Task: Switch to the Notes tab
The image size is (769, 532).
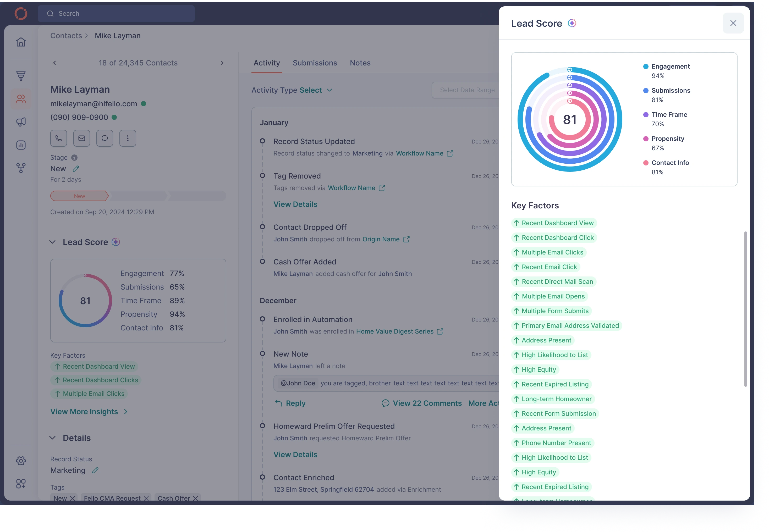Action: tap(360, 63)
